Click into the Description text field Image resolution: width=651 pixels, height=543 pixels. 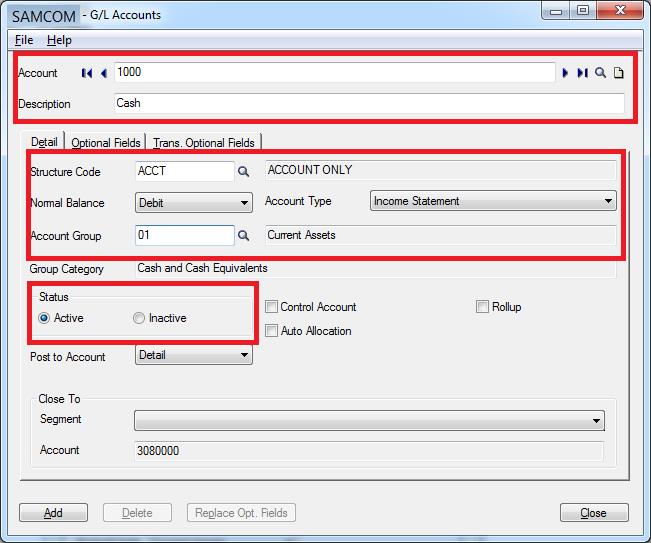click(368, 103)
